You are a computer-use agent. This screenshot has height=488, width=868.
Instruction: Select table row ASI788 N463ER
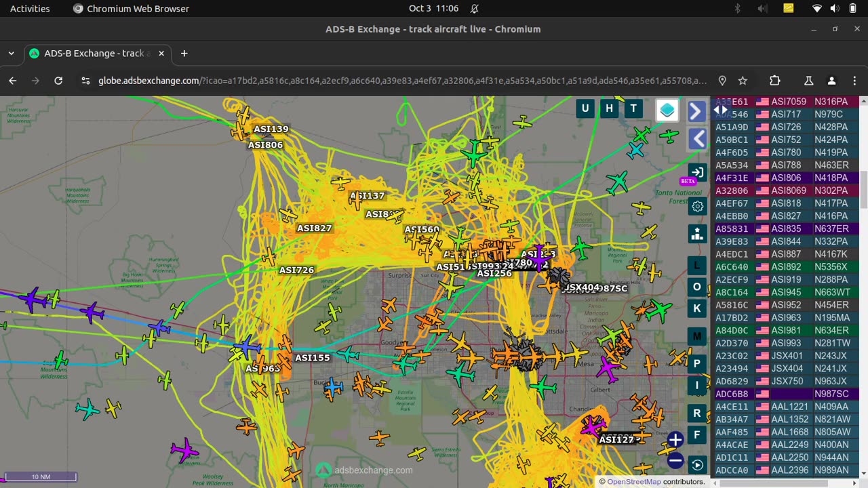787,165
